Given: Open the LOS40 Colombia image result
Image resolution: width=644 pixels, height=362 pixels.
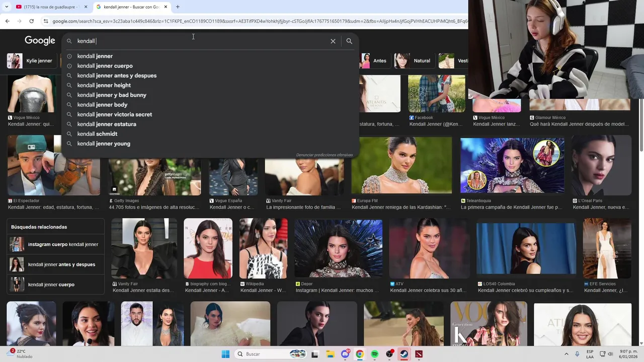Looking at the screenshot, I should (x=526, y=248).
